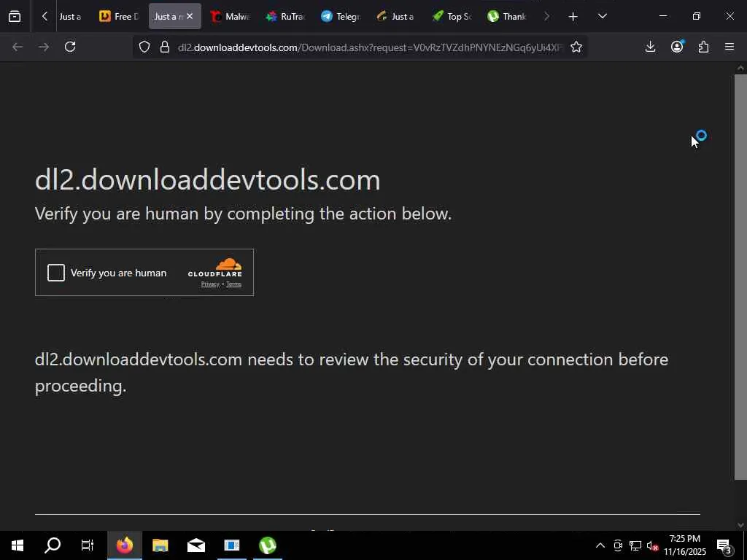Open the blue window app taskbar icon
747x560 pixels.
(231, 545)
